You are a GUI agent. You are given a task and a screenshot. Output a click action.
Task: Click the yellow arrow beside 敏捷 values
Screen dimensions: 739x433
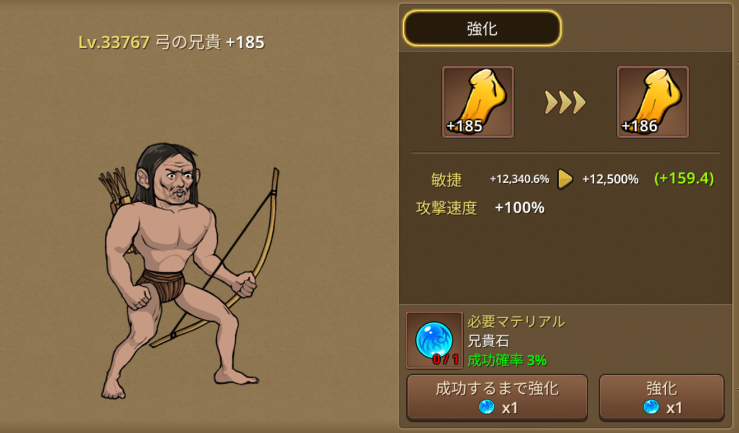coord(565,179)
